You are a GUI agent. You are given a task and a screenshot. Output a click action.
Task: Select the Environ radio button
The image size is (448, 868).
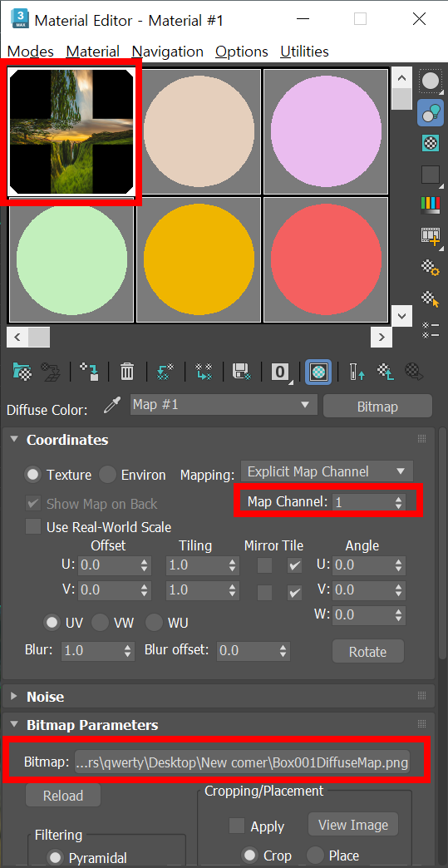(x=108, y=475)
